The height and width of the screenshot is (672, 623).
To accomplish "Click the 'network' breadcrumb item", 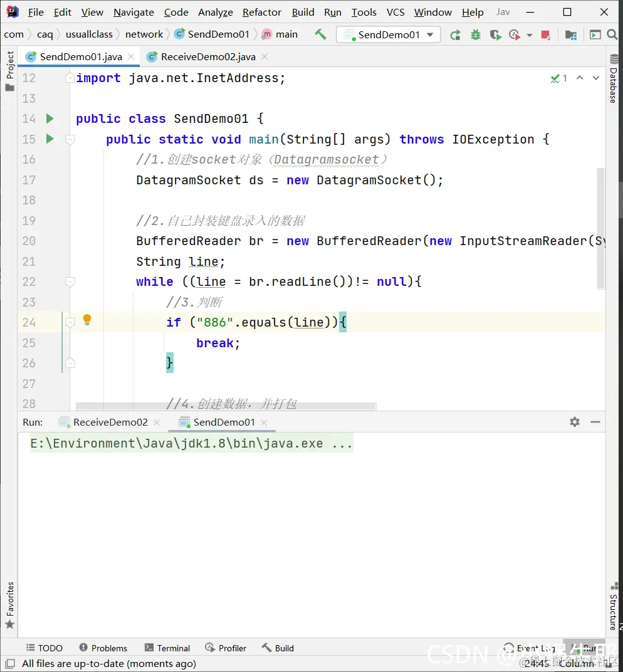I will pos(144,34).
